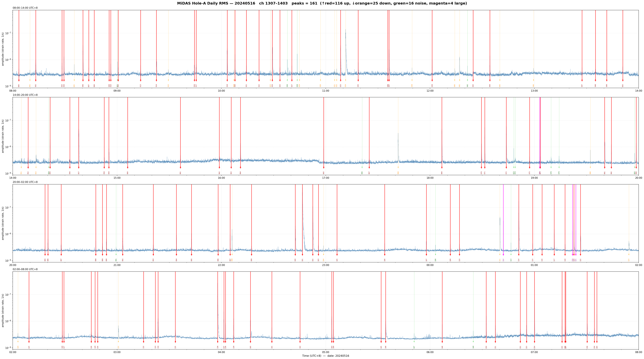Click the 18:00 time tick label
Image resolution: width=644 pixels, height=359 pixels.
[430, 178]
